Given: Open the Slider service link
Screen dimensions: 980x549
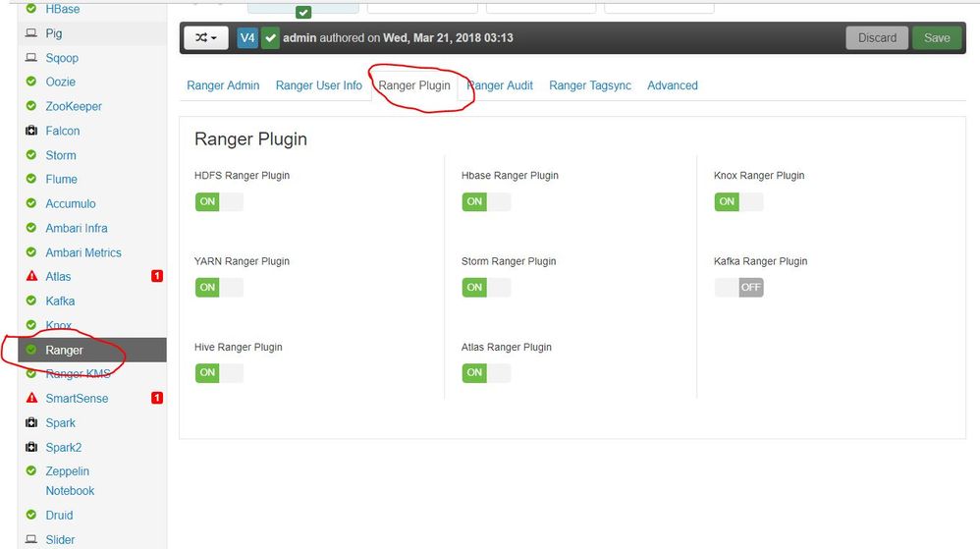Looking at the screenshot, I should tap(60, 539).
